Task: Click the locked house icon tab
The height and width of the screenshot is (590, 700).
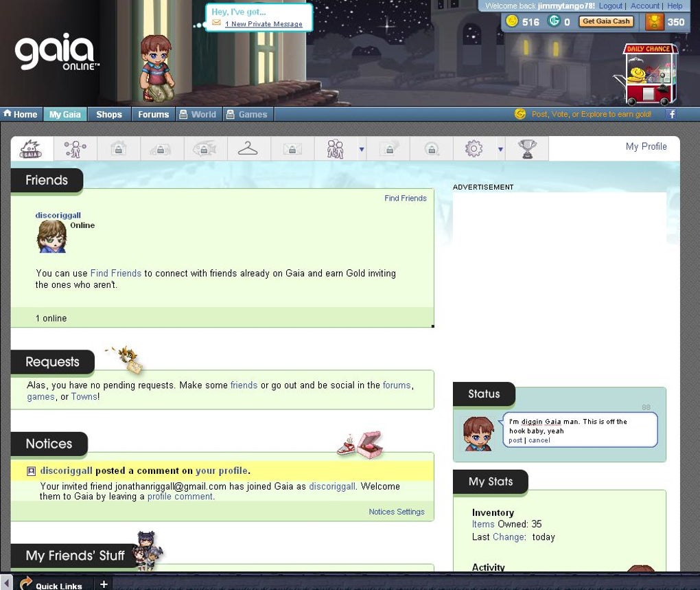Action: point(118,149)
